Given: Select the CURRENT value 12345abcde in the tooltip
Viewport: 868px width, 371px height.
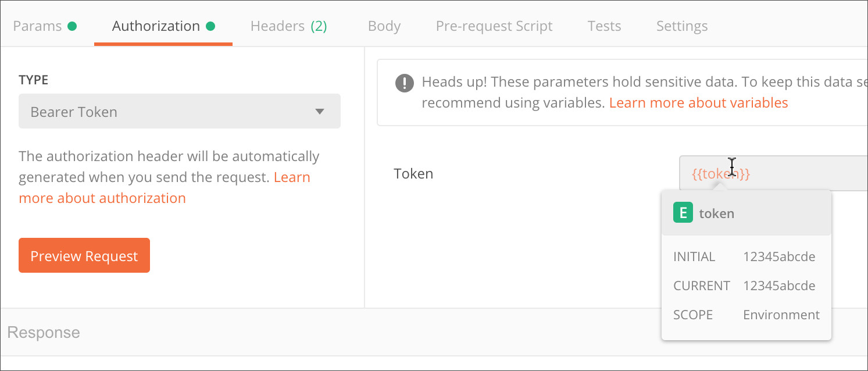Looking at the screenshot, I should coord(779,286).
